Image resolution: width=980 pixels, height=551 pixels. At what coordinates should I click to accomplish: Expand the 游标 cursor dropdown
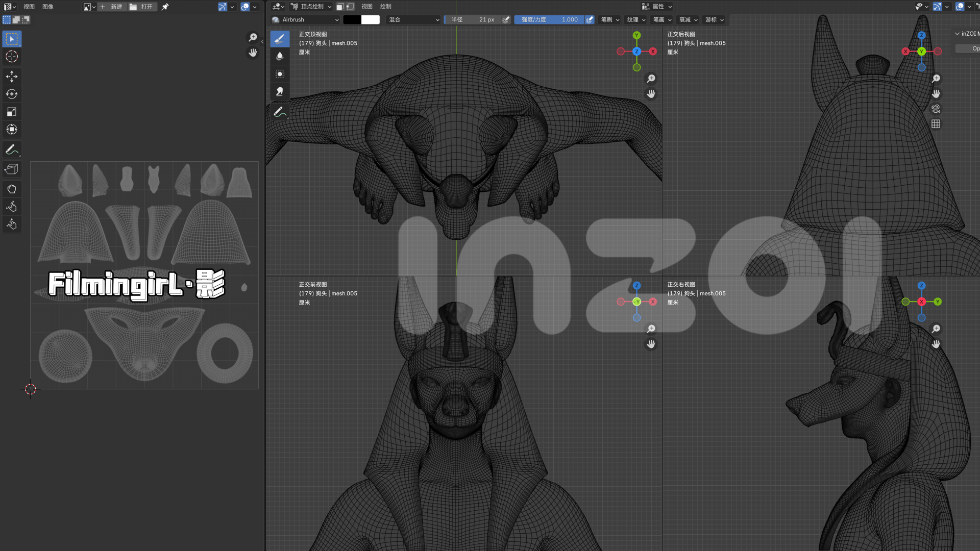click(715, 20)
